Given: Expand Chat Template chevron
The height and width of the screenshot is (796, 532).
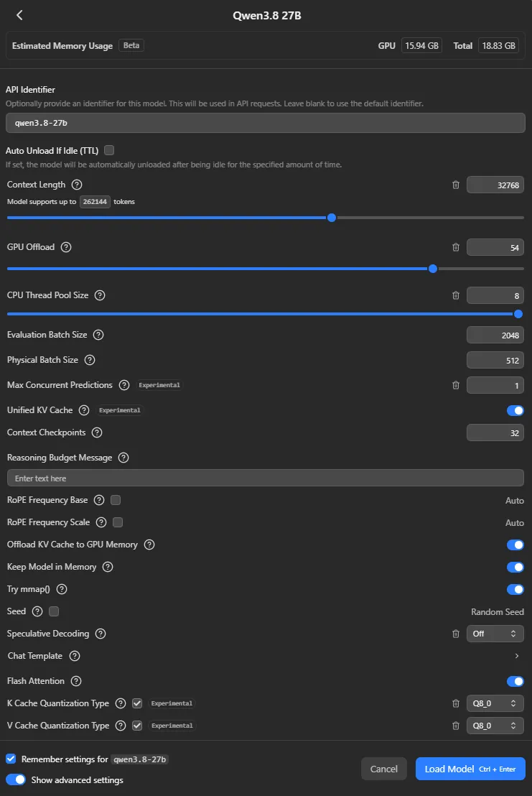Looking at the screenshot, I should tap(517, 657).
